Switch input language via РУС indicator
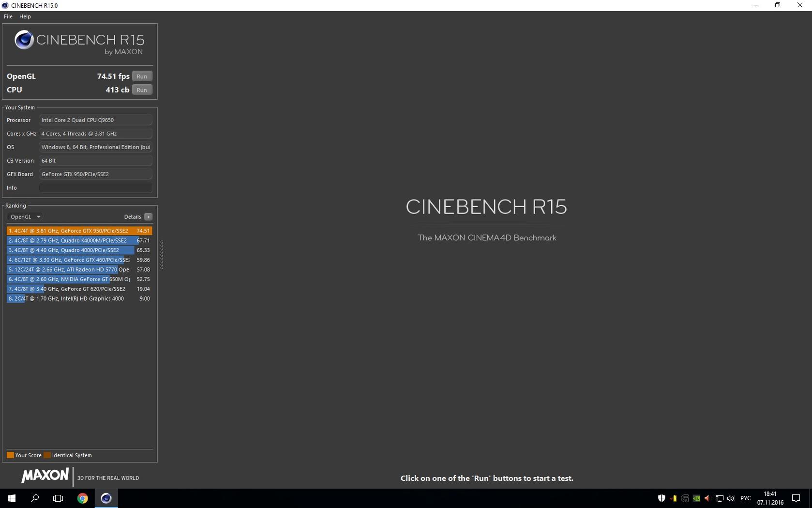 click(746, 498)
